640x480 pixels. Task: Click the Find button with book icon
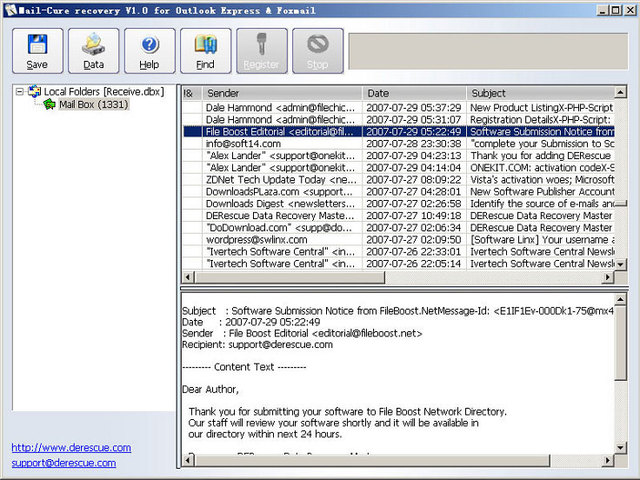point(205,51)
